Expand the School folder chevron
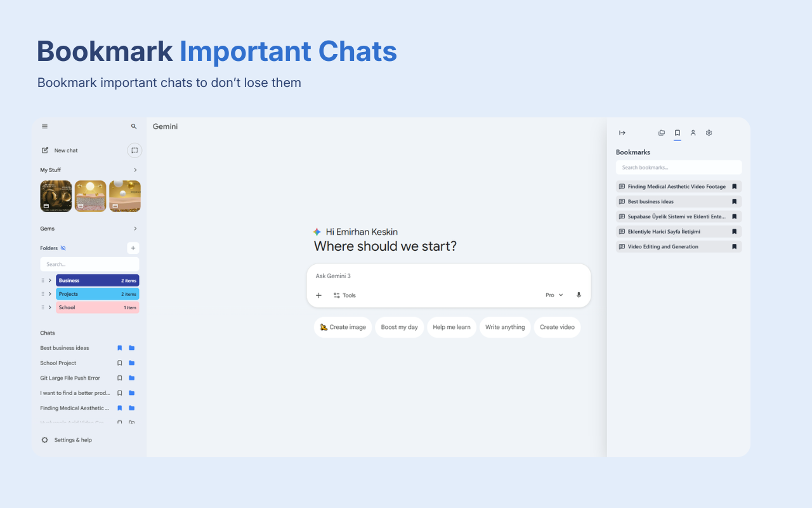 [50, 307]
